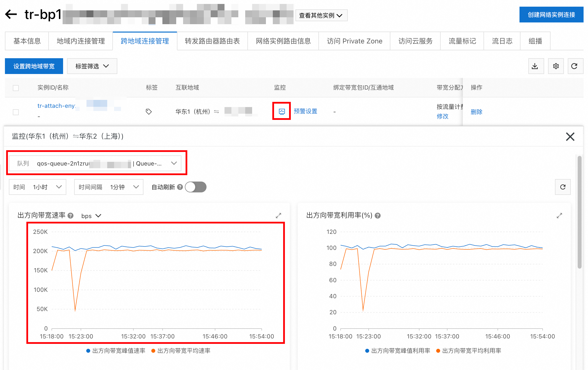The image size is (588, 370).
Task: Click the 预警设置 link
Action: [x=305, y=111]
